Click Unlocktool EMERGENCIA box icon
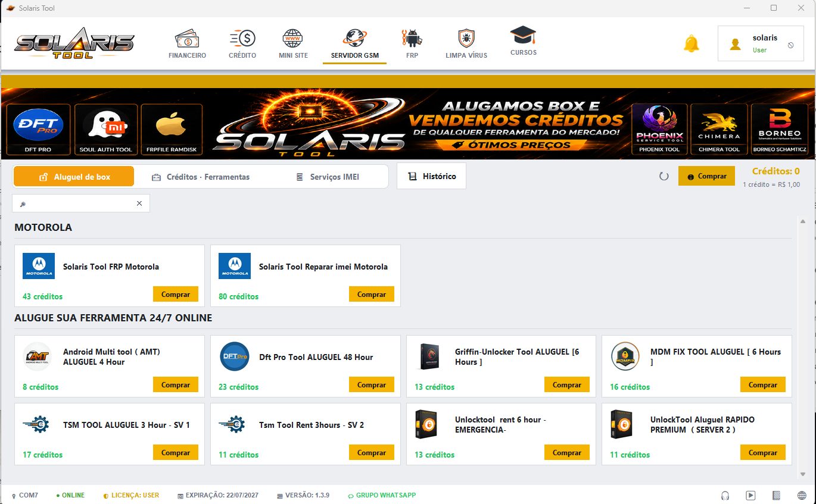Viewport: 816px width, 504px height. coord(426,424)
